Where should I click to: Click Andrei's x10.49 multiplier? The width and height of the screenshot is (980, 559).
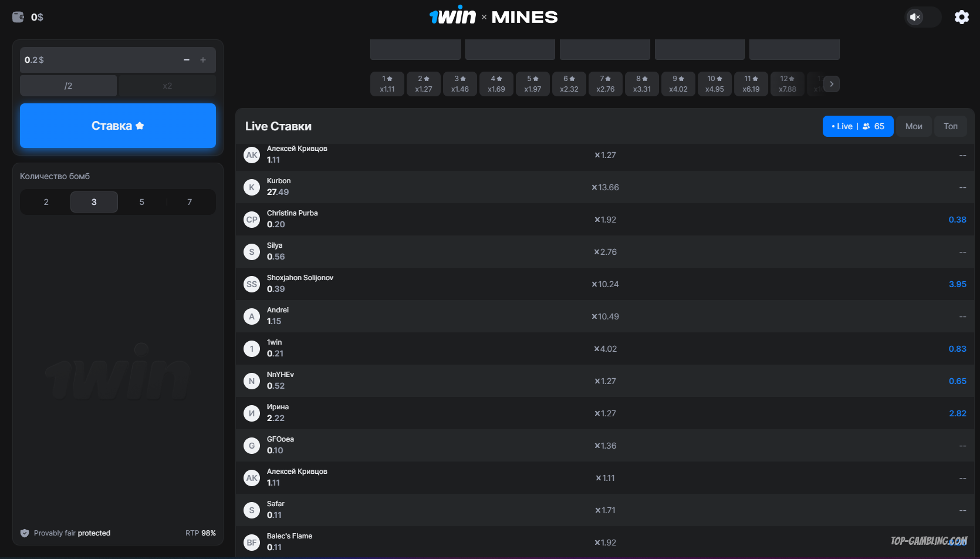point(605,316)
